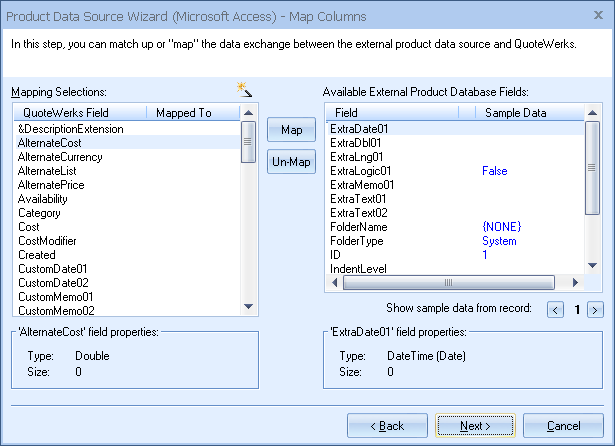
Task: Show sample data from previous record
Action: [x=556, y=310]
